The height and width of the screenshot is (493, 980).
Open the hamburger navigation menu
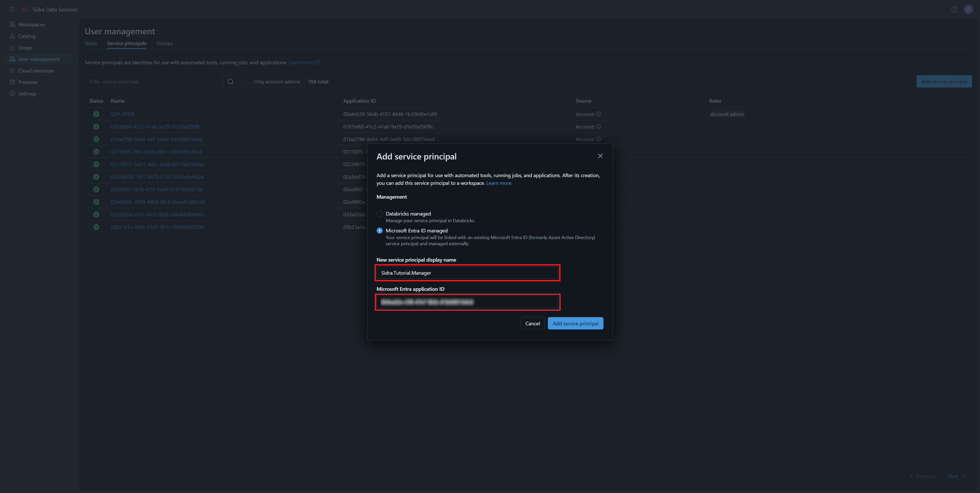[x=12, y=9]
